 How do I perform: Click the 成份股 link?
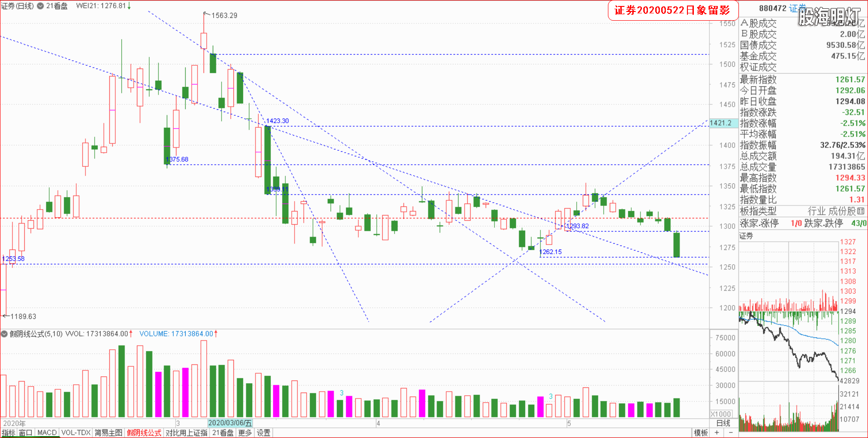tap(842, 211)
